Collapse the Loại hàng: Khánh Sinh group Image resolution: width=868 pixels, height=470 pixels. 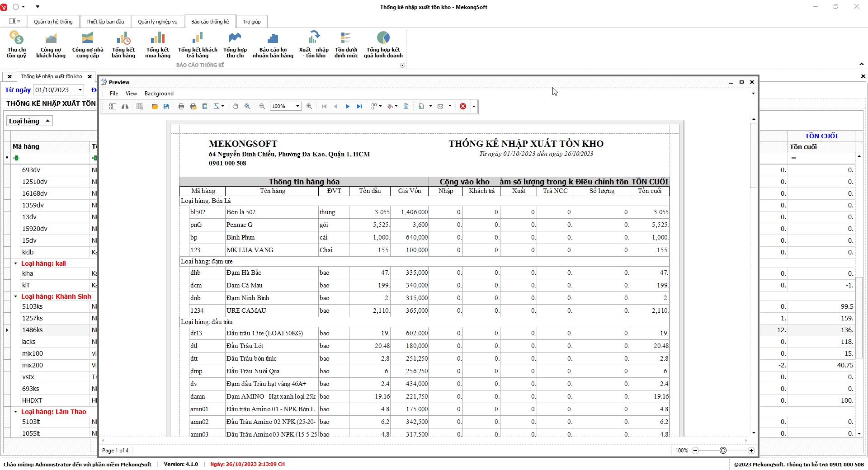15,296
